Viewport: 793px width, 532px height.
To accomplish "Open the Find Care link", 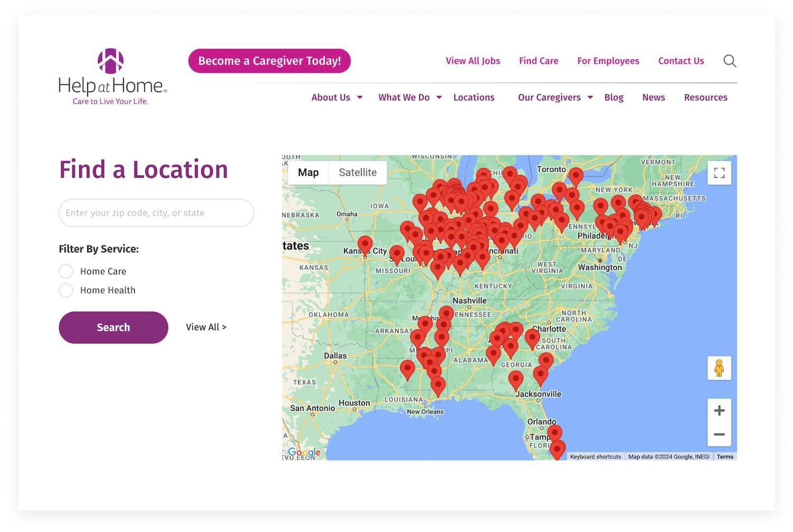I will pyautogui.click(x=539, y=61).
